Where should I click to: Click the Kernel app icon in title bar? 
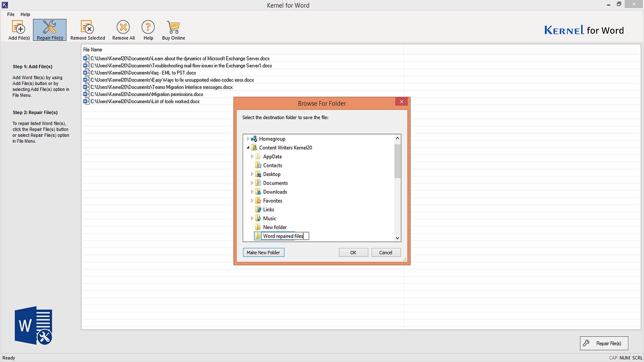coord(5,5)
